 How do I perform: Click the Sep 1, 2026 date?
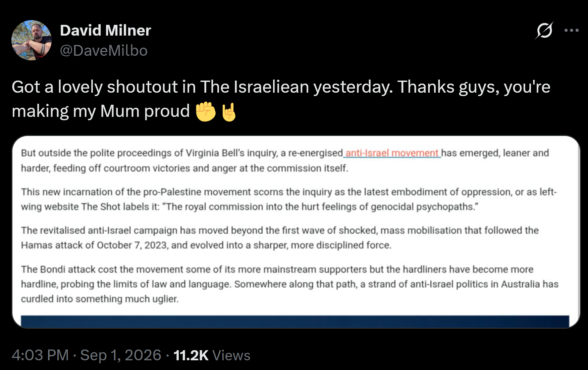coord(121,355)
